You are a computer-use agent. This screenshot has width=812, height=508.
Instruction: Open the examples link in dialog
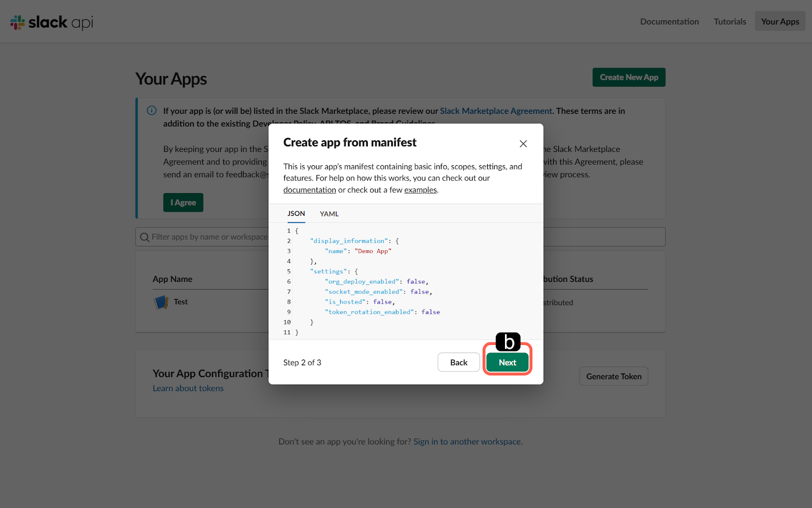(420, 190)
